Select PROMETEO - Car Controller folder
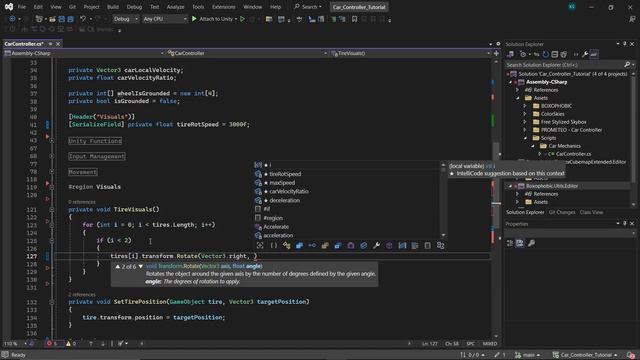Image resolution: width=640 pixels, height=360 pixels. point(571,130)
